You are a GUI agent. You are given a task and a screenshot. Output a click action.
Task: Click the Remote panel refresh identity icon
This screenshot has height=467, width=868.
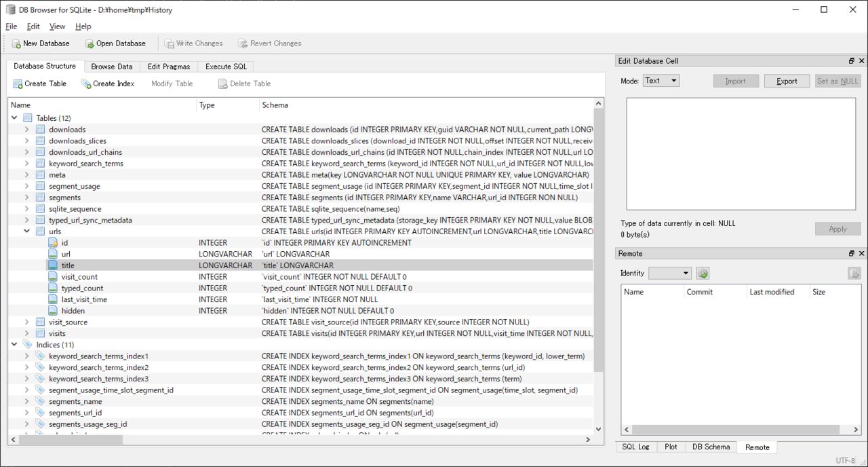click(x=703, y=273)
